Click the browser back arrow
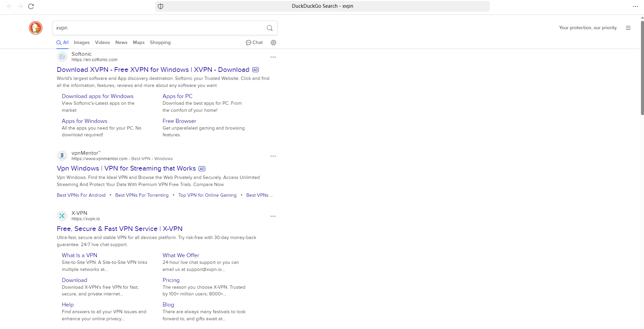 click(9, 6)
